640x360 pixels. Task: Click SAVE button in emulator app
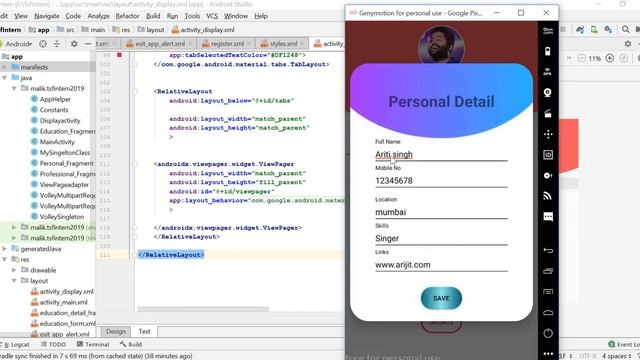(x=441, y=298)
